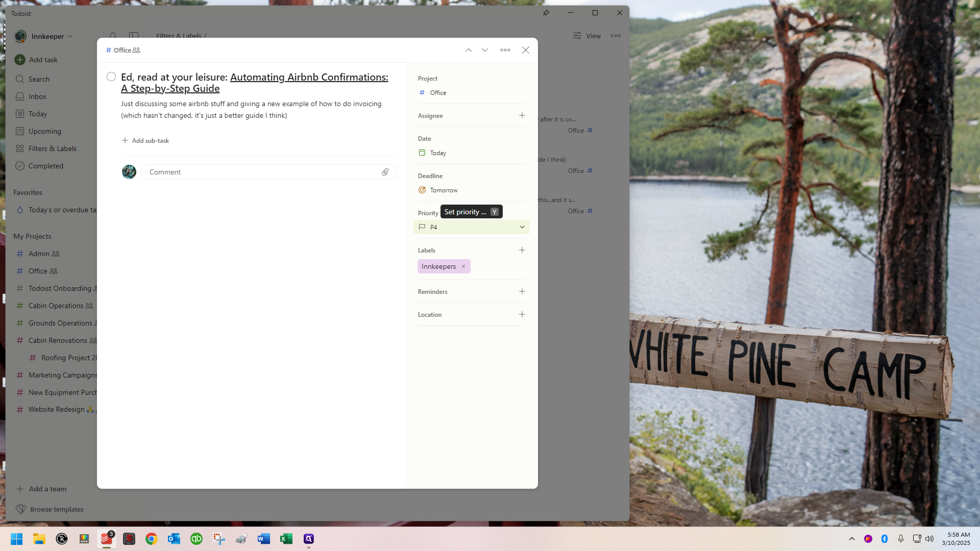Click Add task in sidebar

[x=36, y=60]
